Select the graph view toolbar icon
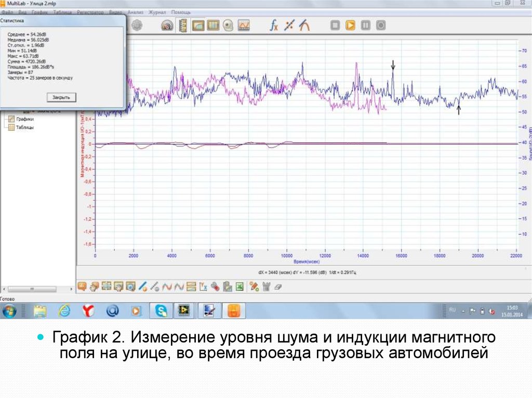The width and height of the screenshot is (532, 398). point(198,25)
